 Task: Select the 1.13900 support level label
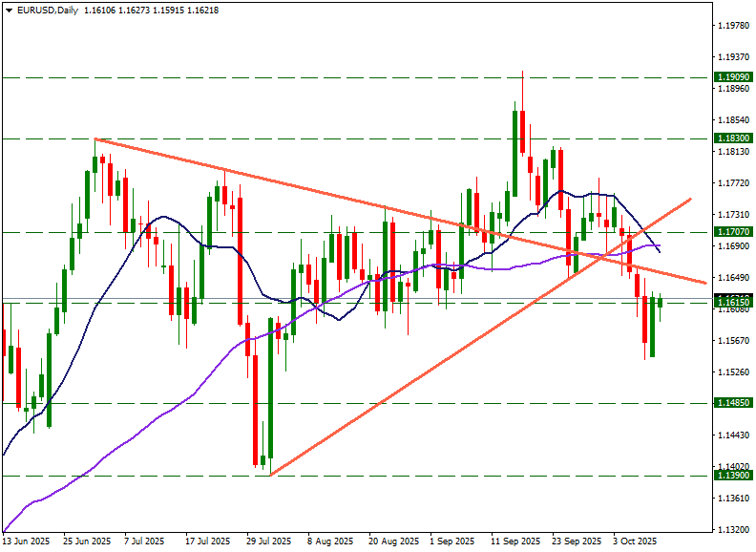pos(731,476)
